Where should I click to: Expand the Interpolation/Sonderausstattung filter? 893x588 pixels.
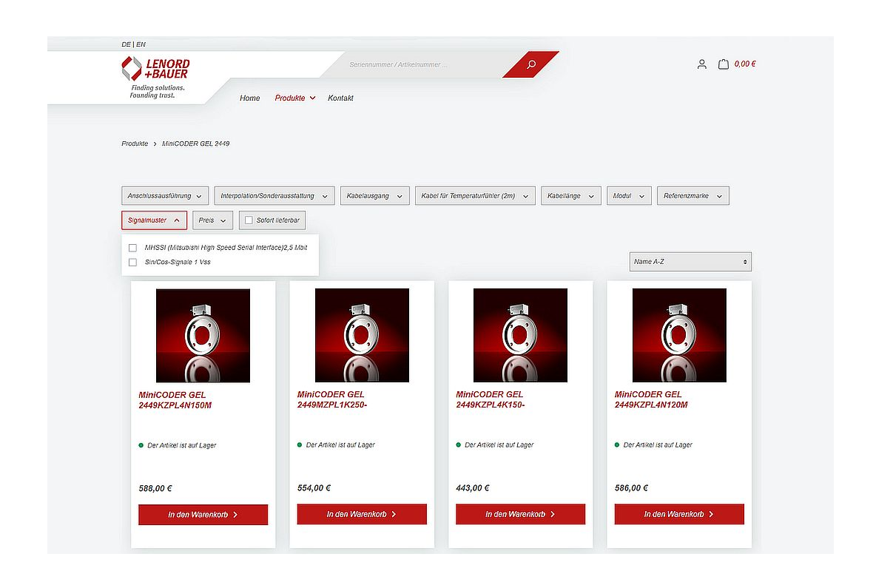point(274,196)
